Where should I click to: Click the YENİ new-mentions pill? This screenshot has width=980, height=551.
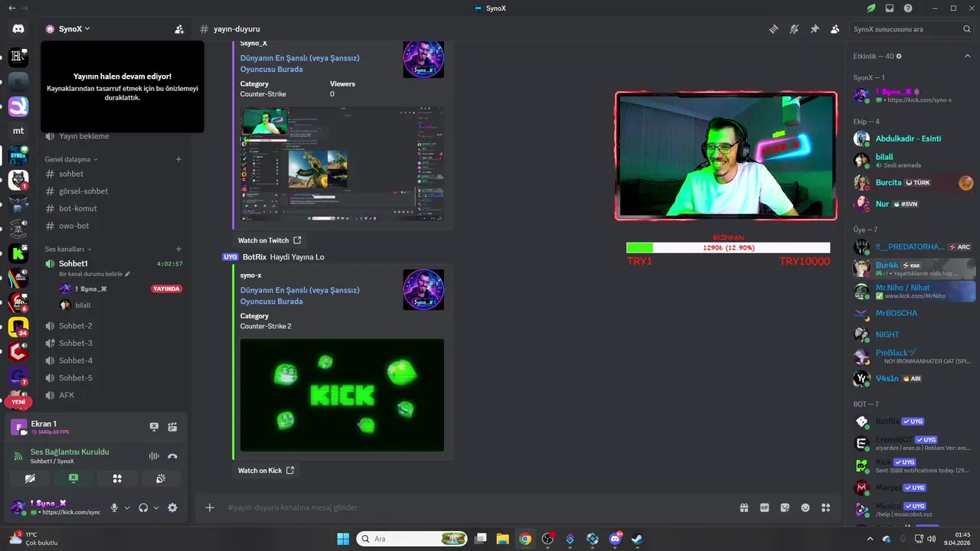[18, 402]
